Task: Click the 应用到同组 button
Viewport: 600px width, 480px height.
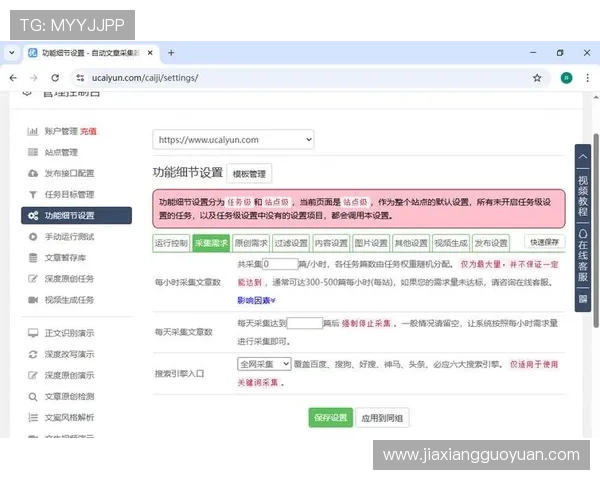Action: click(x=382, y=418)
